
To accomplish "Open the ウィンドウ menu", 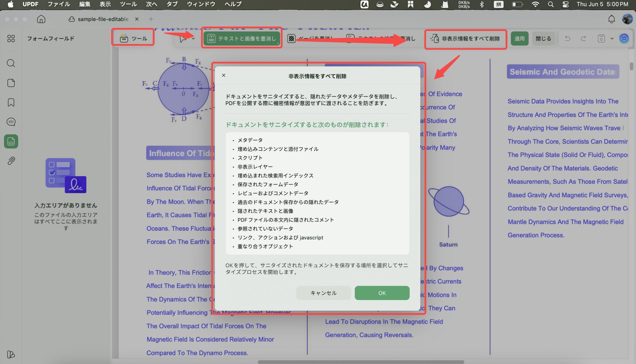I will coord(201,4).
